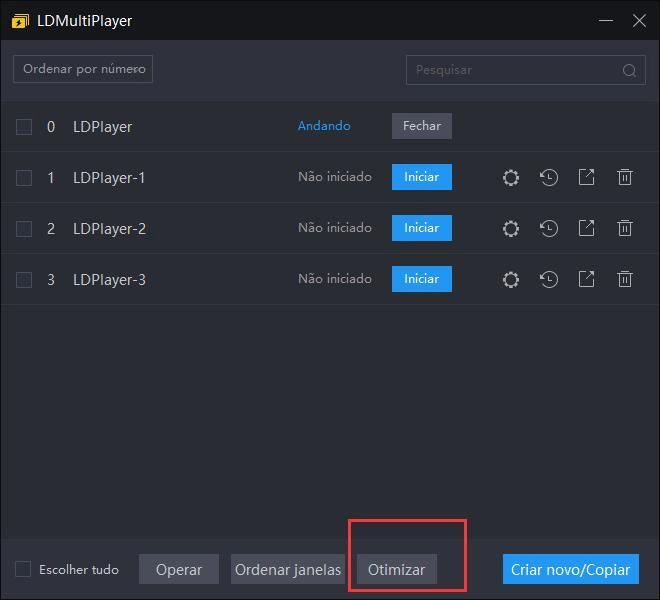
Task: Click the search magnifier icon
Action: click(629, 70)
